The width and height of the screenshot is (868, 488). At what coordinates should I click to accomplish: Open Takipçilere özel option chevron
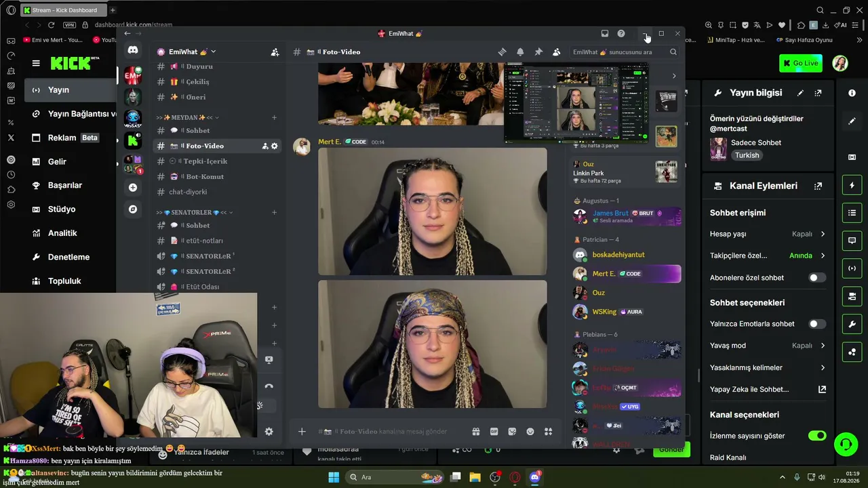click(823, 256)
